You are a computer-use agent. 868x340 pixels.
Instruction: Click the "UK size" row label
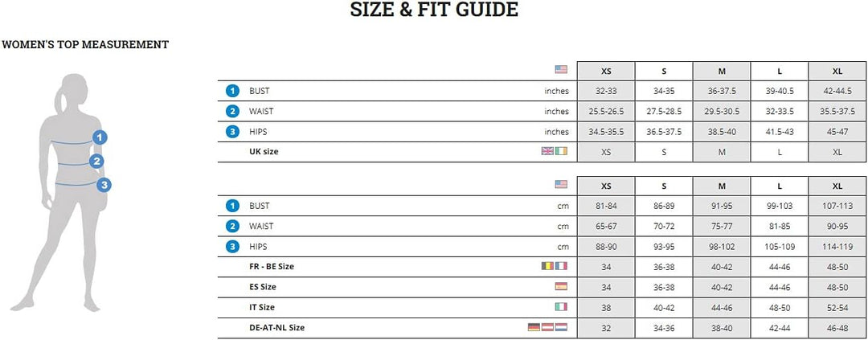tap(264, 151)
